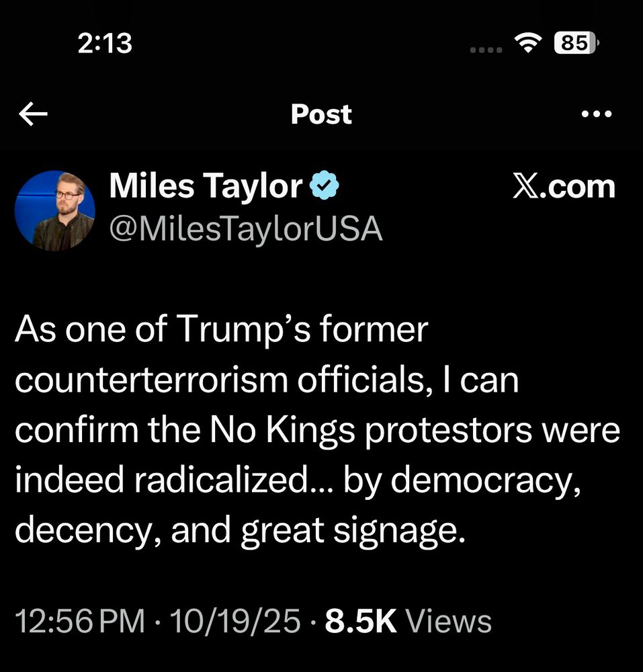
Task: Tap the blue verified checkmark badge
Action: coord(325,186)
